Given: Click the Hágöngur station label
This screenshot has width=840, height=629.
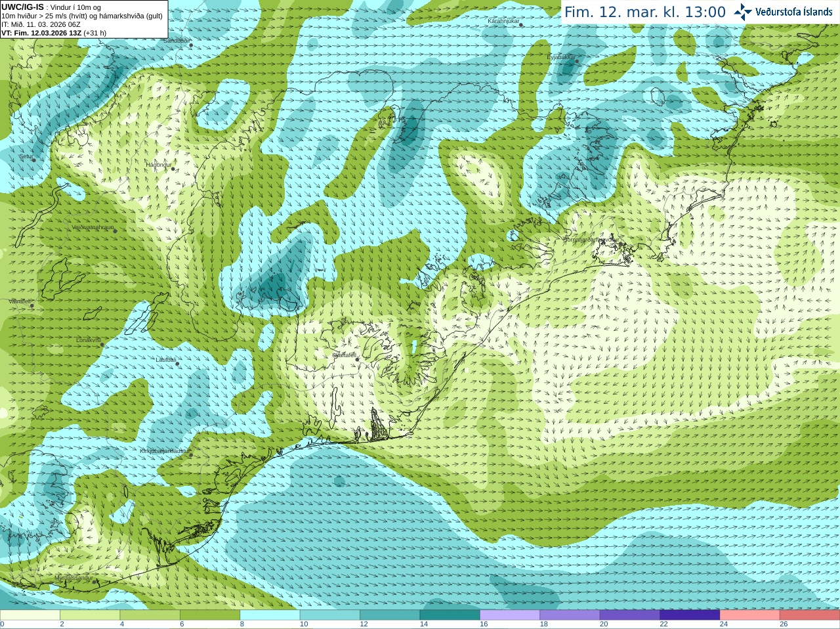Looking at the screenshot, I should click(158, 165).
